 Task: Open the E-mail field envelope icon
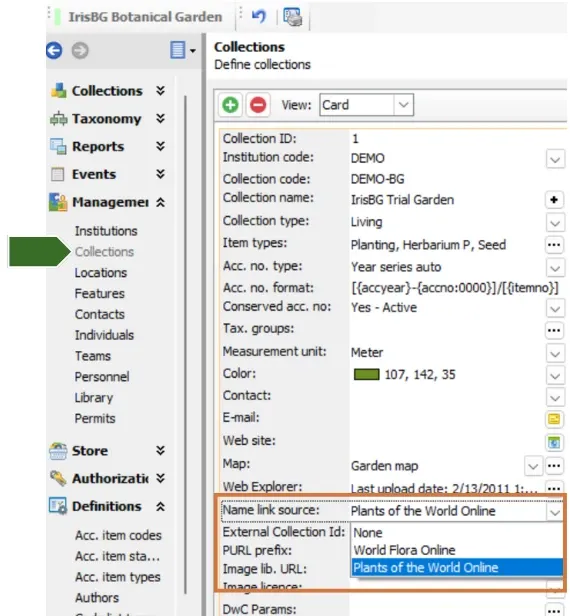(554, 419)
